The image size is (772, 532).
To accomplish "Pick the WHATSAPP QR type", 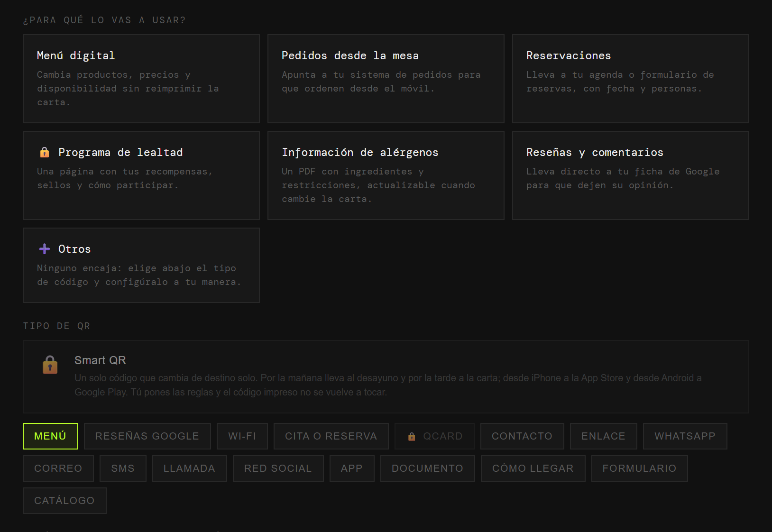I will click(x=685, y=436).
